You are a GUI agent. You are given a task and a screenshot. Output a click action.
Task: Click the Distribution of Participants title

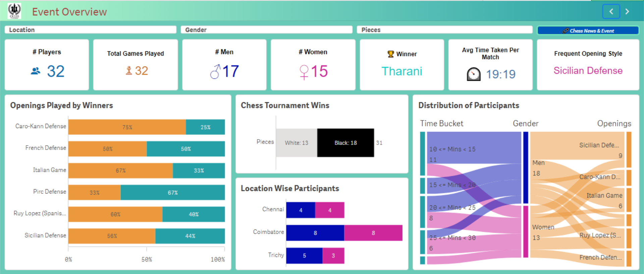(x=469, y=105)
